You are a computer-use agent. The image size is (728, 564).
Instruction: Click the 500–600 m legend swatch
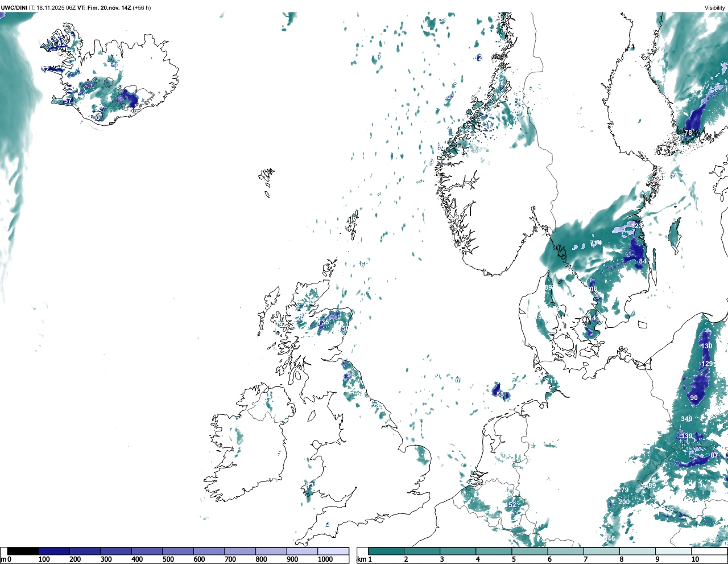178,551
